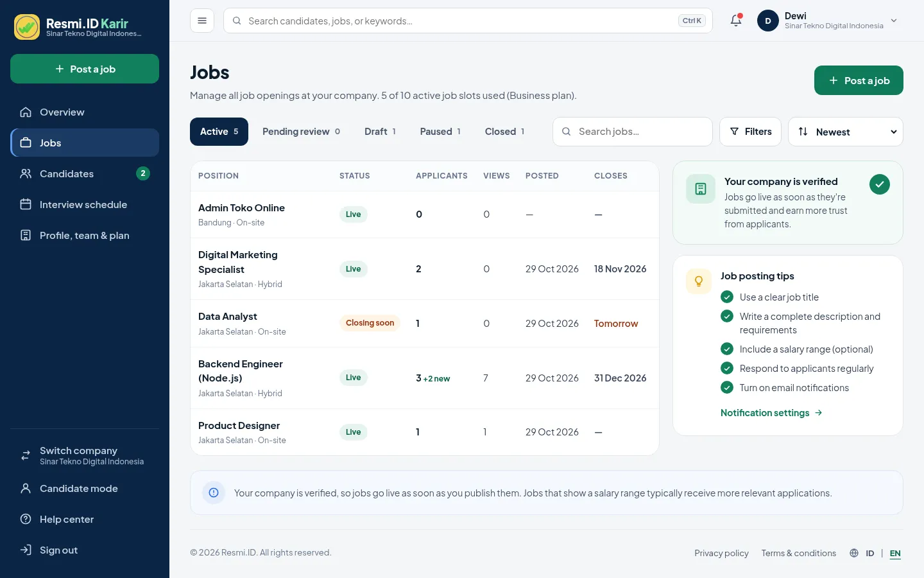
Task: Expand the Dewi account menu chevron
Action: click(894, 21)
